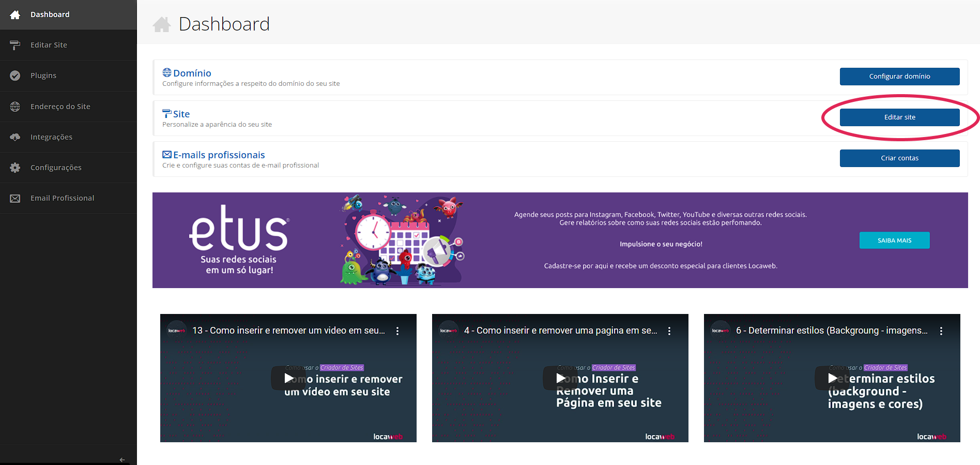Click text 'Personalize a aparência do seu site'
The image size is (980, 465).
(x=217, y=125)
